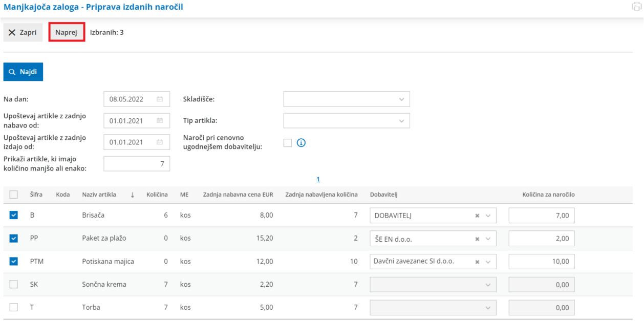Viewport: 644px width, 321px height.
Task: Enable ordering from cheapest supplier checkbox
Action: (x=288, y=143)
